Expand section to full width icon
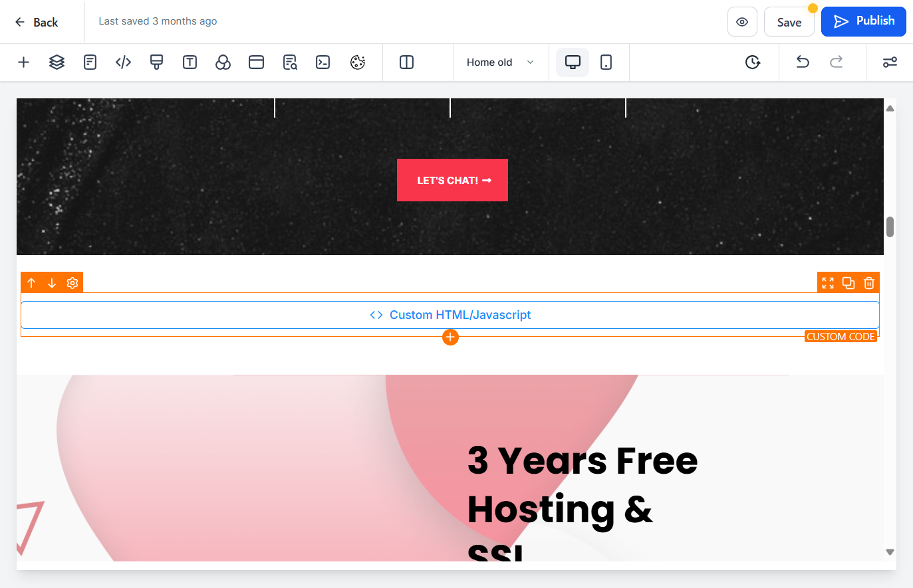 828,283
